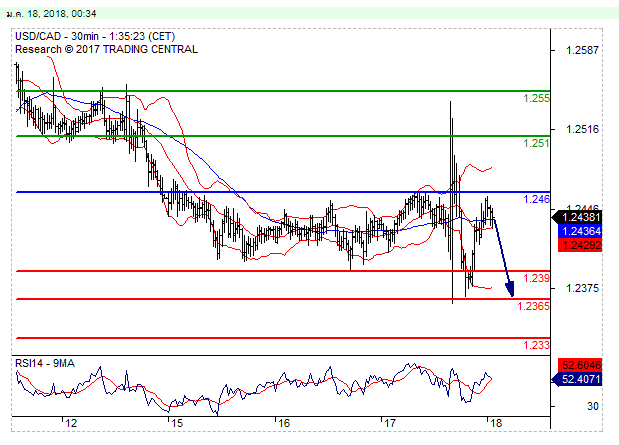Click the RSI axis value 30
The width and height of the screenshot is (619, 445).
[593, 406]
